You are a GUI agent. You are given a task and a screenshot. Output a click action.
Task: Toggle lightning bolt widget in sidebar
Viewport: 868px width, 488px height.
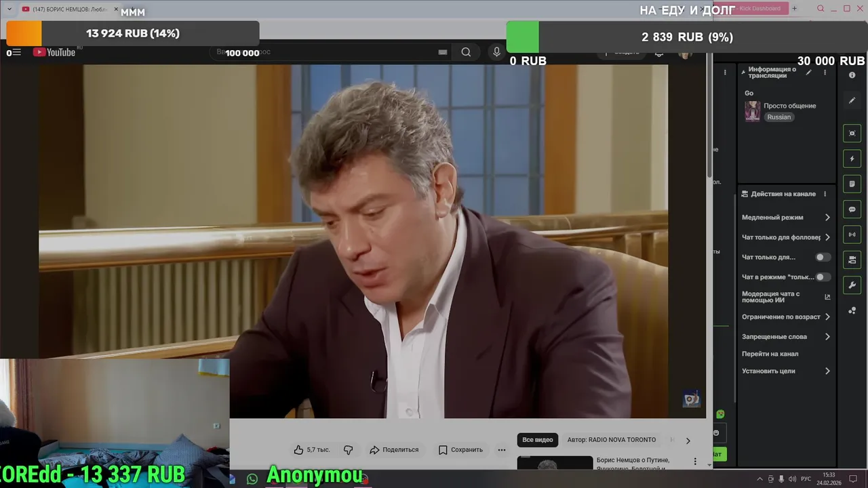coord(852,159)
